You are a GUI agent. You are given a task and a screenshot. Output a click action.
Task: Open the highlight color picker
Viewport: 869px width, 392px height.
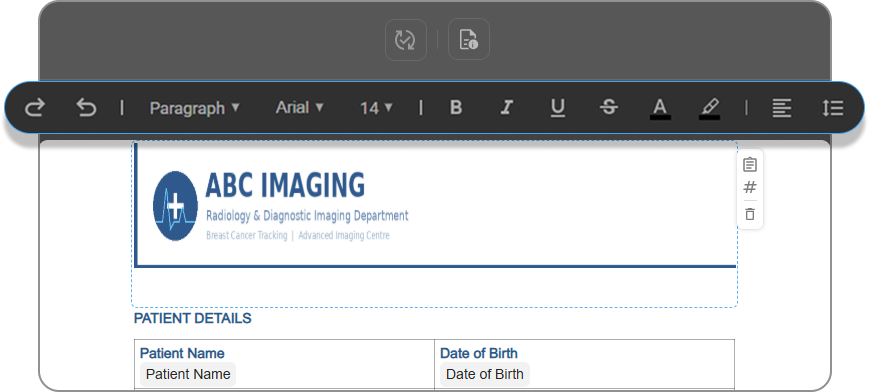[x=709, y=109]
